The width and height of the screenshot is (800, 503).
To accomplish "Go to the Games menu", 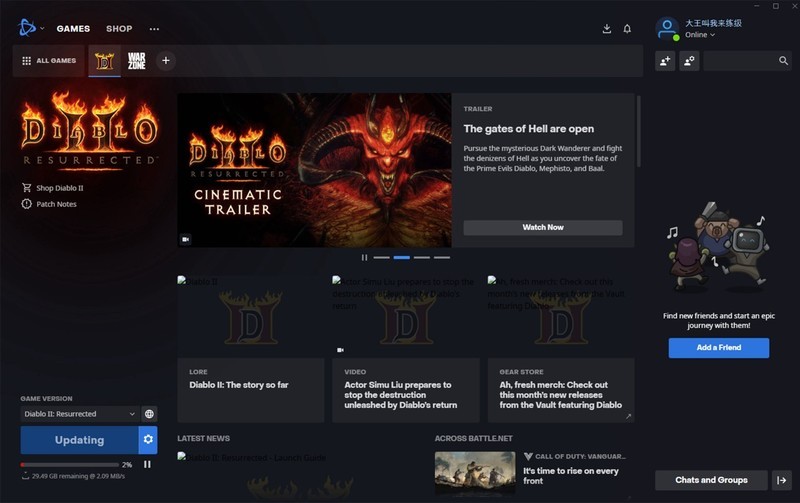I will [x=73, y=29].
